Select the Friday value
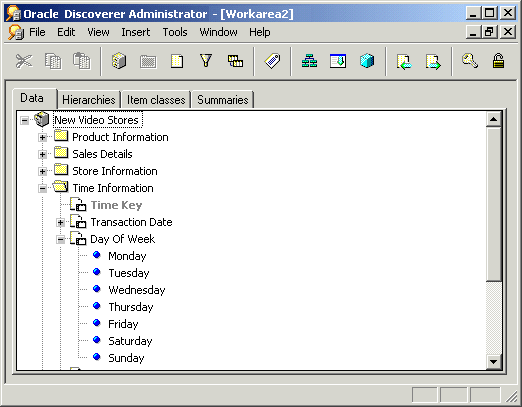 [x=123, y=324]
